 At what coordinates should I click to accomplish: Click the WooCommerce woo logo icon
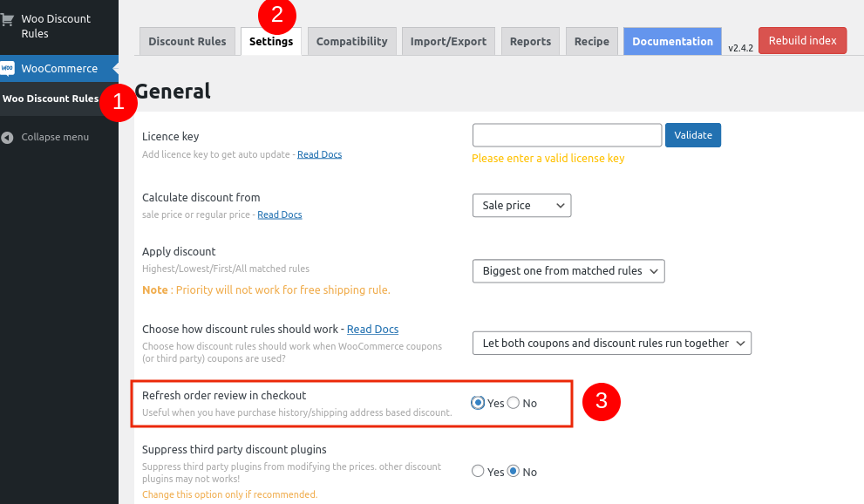[x=7, y=68]
